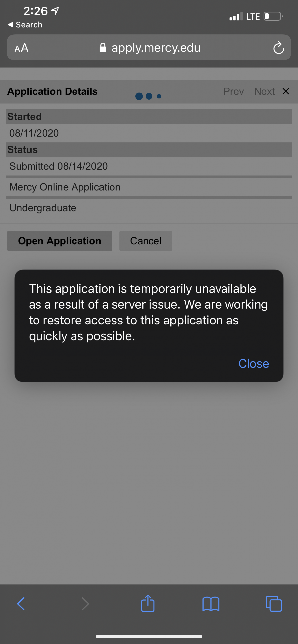The image size is (298, 644).
Task: Tap the apply.mercy.edu address bar
Action: tap(149, 48)
